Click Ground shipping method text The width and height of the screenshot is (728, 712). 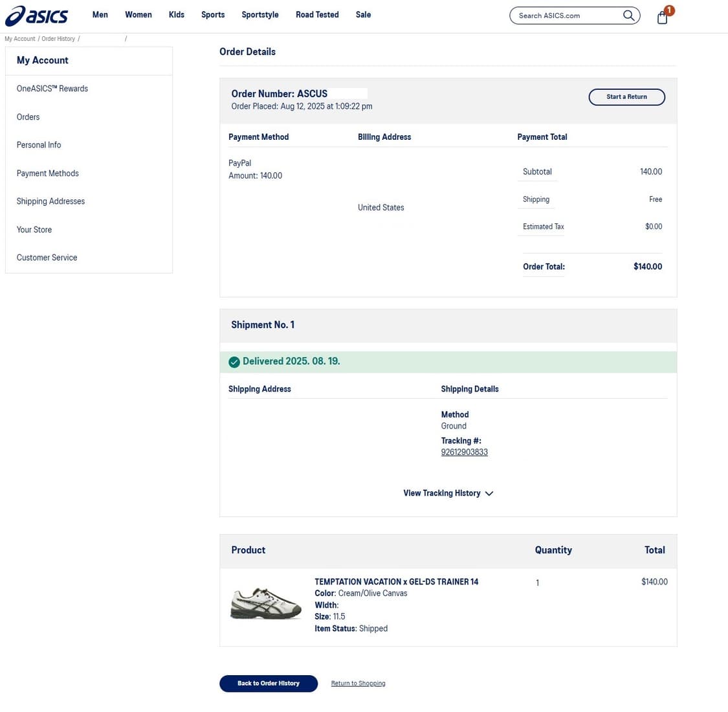(x=454, y=426)
